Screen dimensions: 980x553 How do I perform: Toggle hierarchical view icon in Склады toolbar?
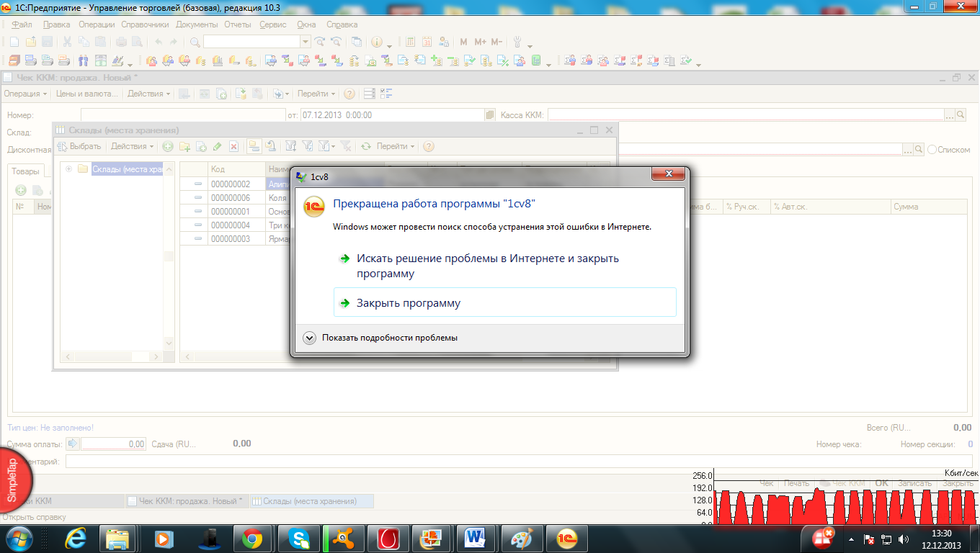[254, 146]
